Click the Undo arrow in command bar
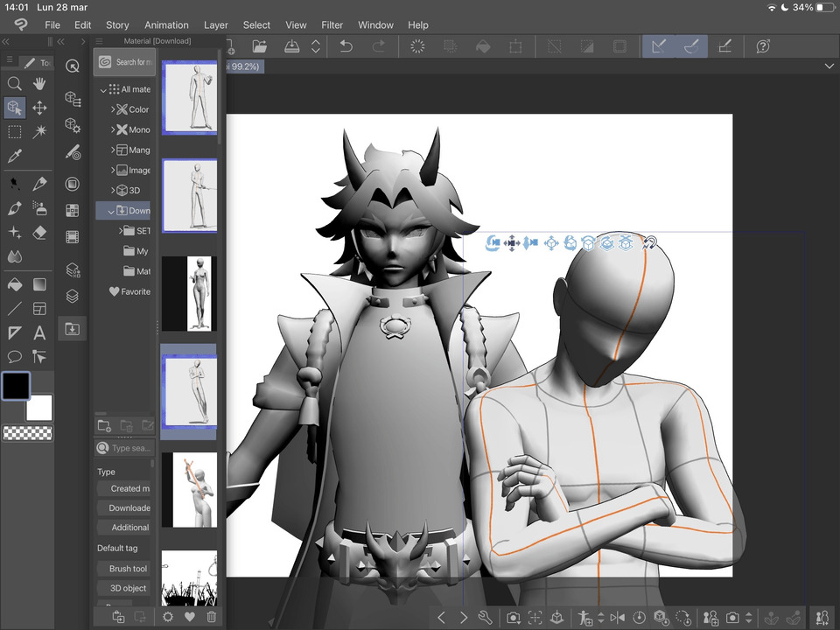This screenshot has height=630, width=840. point(346,46)
